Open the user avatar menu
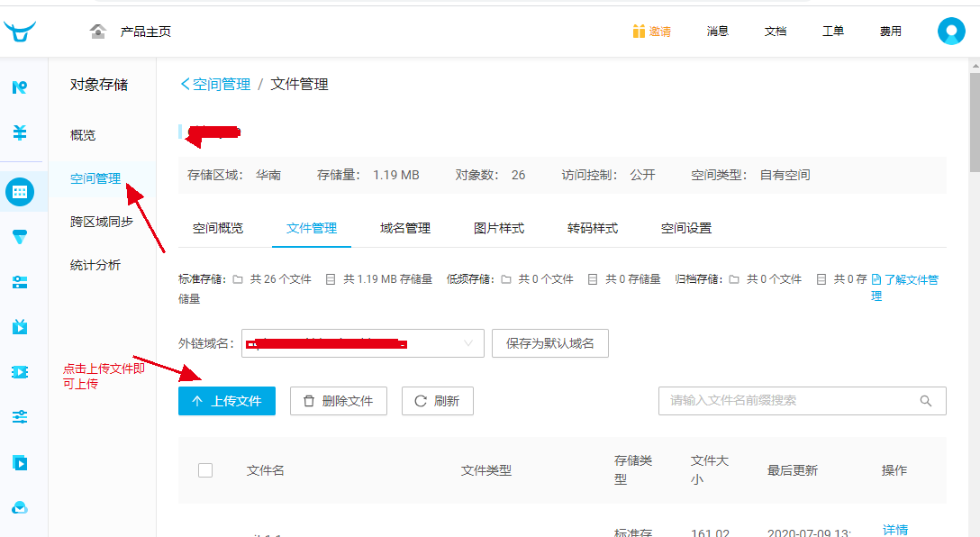 [x=951, y=32]
